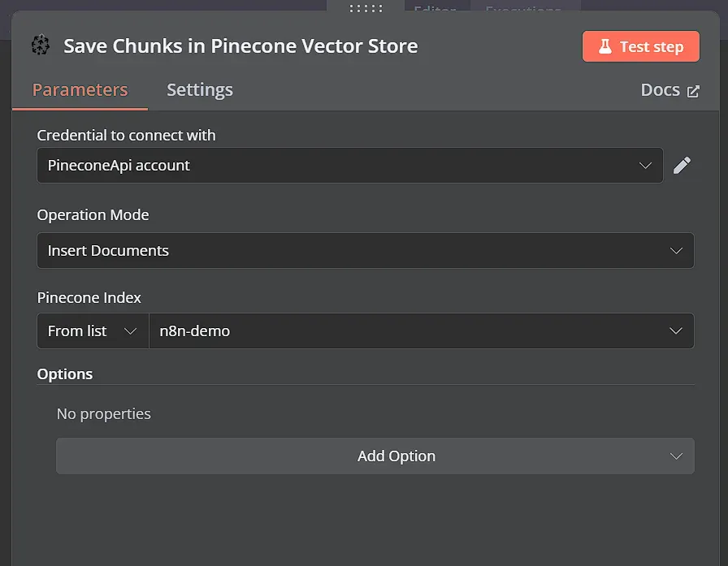Click the chevron on the Add Option bar
Viewport: 728px width, 566px height.
point(676,456)
